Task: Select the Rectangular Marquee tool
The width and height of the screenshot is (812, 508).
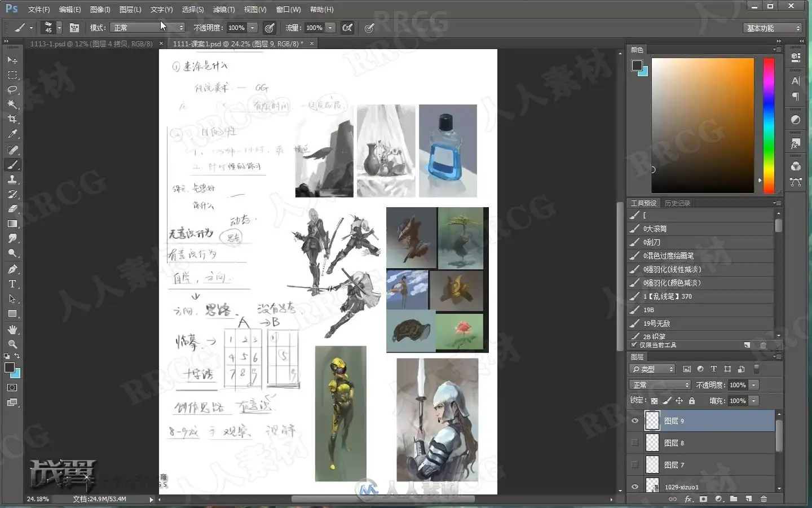Action: coord(12,75)
